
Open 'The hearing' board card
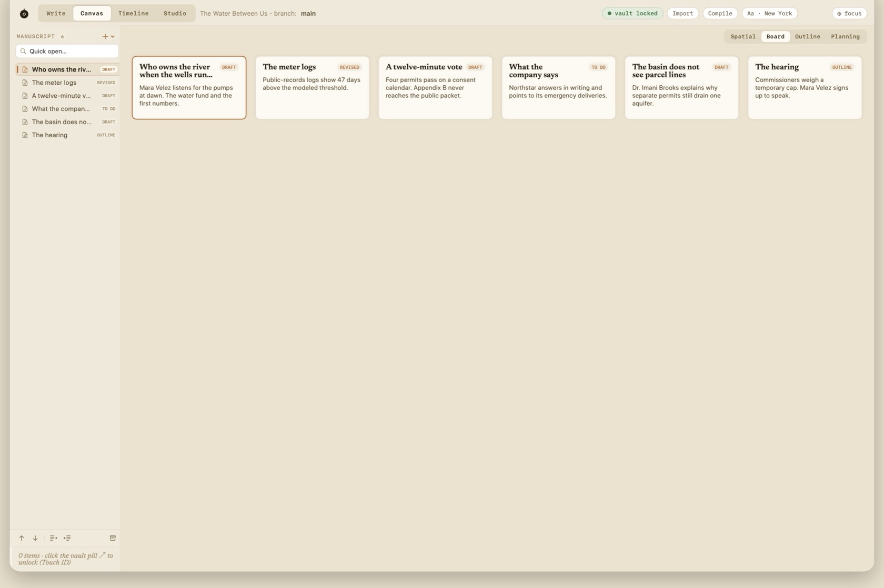point(805,88)
